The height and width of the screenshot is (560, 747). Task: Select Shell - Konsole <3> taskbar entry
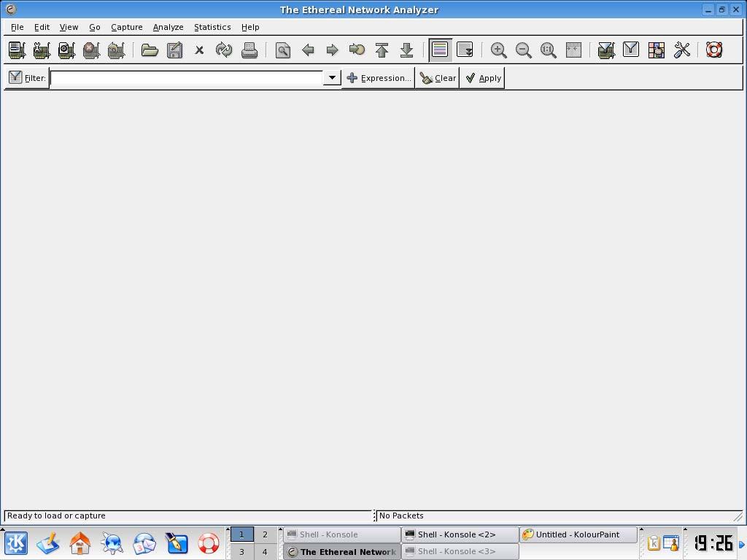[x=460, y=551]
